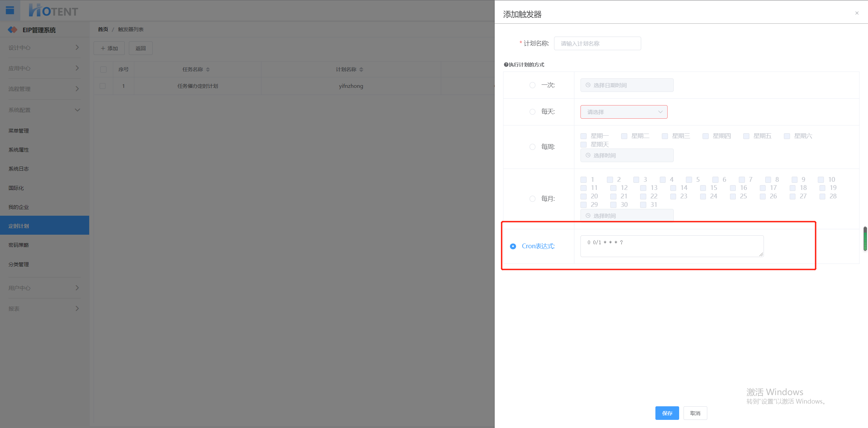Open the 每天 请选择 dropdown
Image resolution: width=868 pixels, height=428 pixels.
click(624, 112)
